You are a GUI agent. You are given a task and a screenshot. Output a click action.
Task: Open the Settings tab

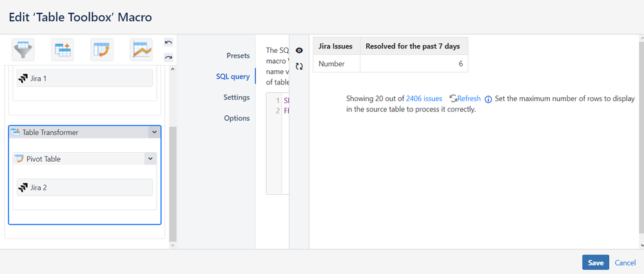click(237, 97)
